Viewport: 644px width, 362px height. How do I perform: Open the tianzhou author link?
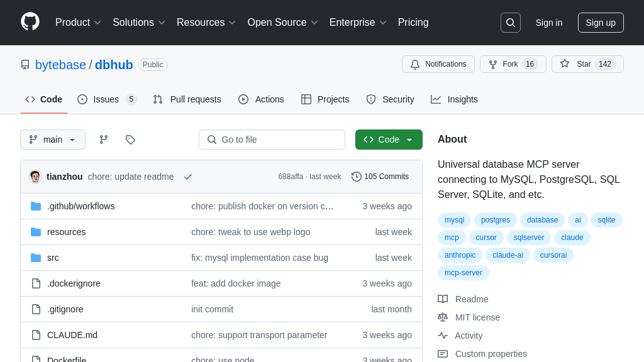click(65, 177)
